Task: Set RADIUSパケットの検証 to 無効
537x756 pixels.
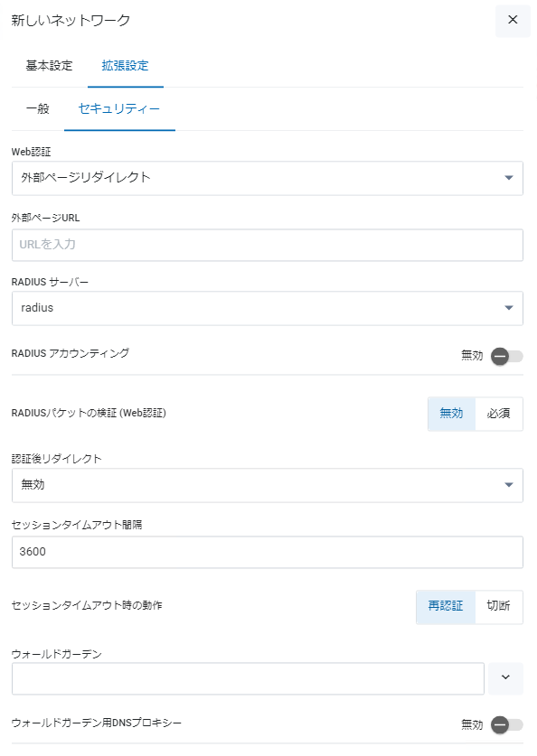Action: point(451,414)
